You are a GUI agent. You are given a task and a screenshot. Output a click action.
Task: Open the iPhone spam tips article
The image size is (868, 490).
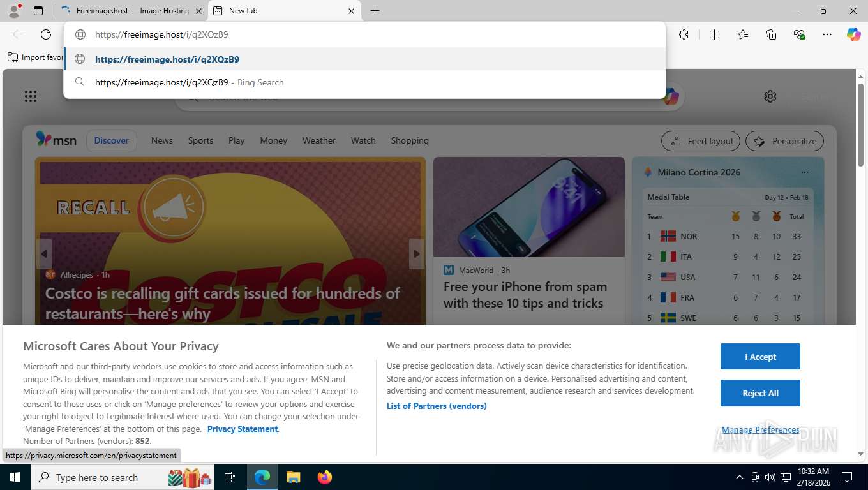525,295
